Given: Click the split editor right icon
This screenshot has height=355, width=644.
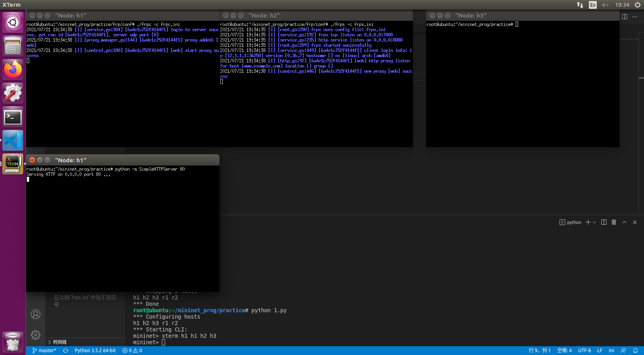Looking at the screenshot, I should click(624, 16).
